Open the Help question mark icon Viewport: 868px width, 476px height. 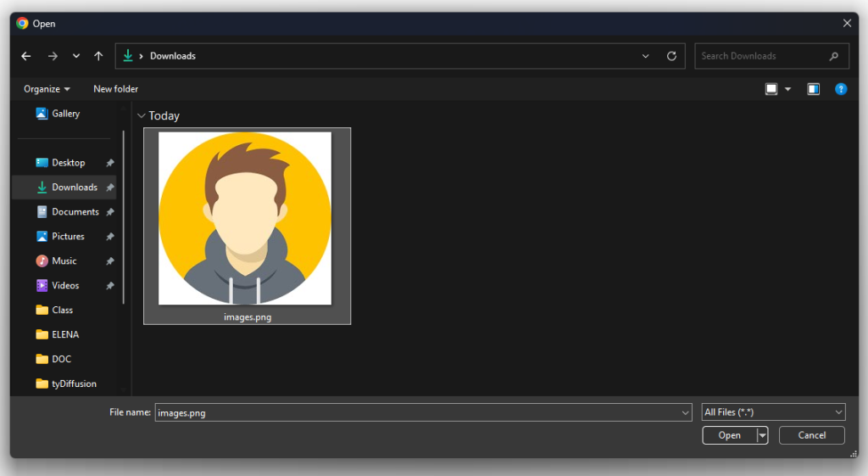(840, 89)
